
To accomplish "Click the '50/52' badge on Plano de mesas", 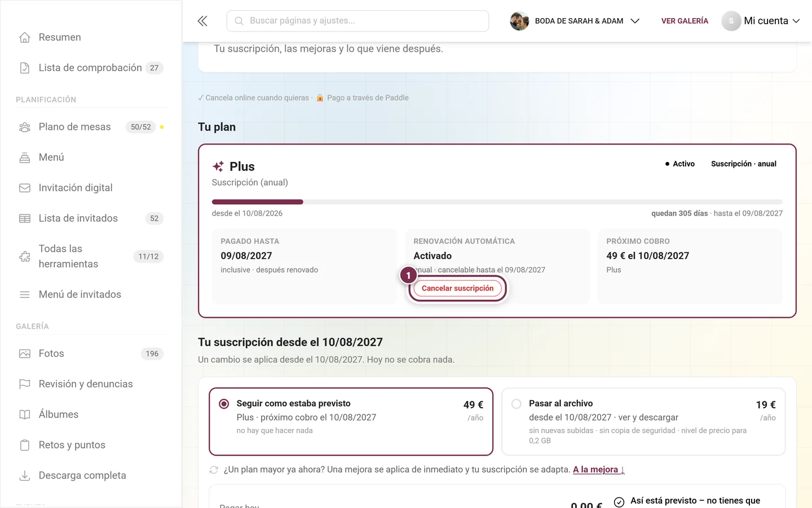I will click(x=141, y=127).
